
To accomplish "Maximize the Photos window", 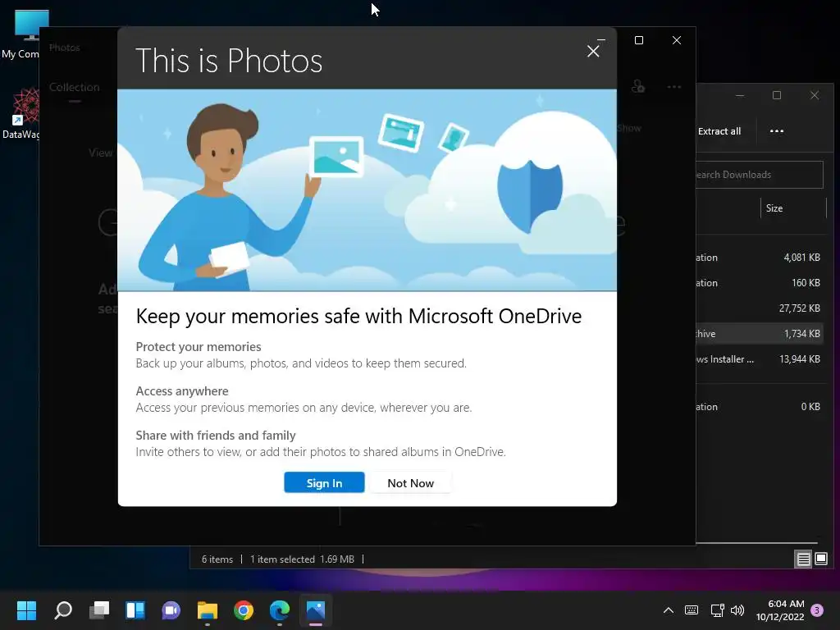I will tap(638, 40).
